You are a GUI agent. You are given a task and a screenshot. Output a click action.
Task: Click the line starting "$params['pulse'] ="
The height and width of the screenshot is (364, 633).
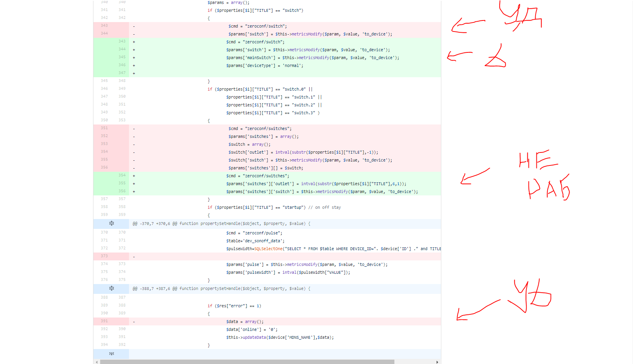307,265
